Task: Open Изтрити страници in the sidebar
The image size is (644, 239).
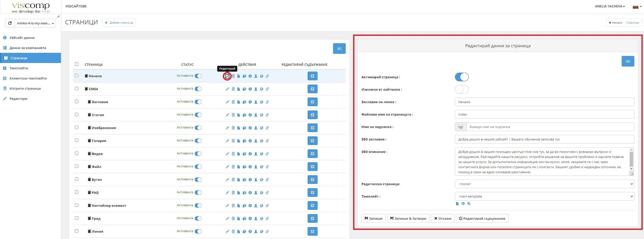Action: pyautogui.click(x=25, y=89)
